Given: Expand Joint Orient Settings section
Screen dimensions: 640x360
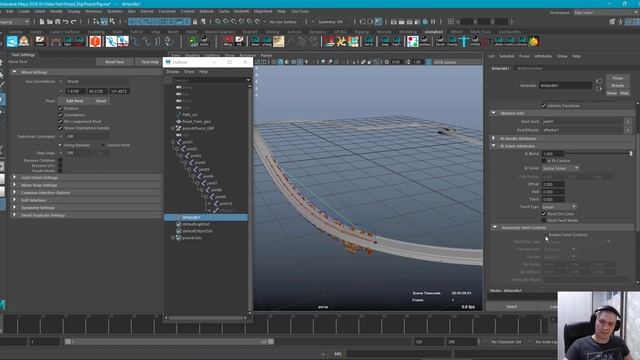Looking at the screenshot, I should [x=15, y=178].
